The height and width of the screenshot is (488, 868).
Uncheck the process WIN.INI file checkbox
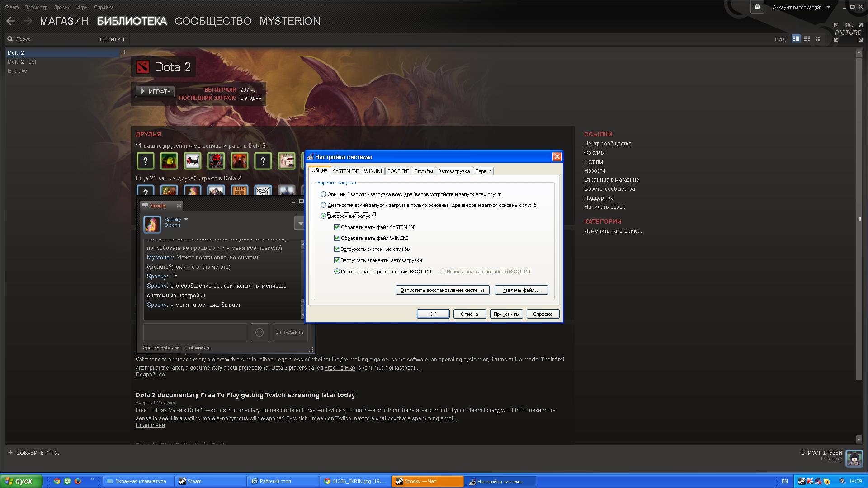point(337,238)
